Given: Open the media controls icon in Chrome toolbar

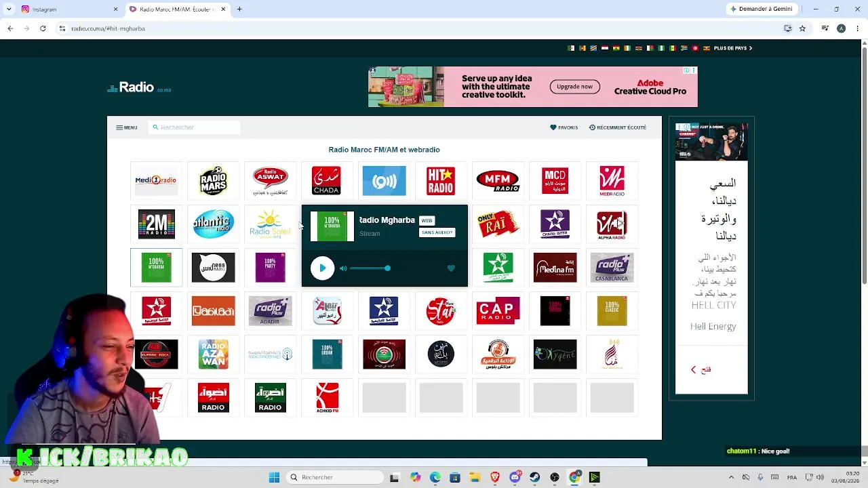Looking at the screenshot, I should click(x=825, y=28).
